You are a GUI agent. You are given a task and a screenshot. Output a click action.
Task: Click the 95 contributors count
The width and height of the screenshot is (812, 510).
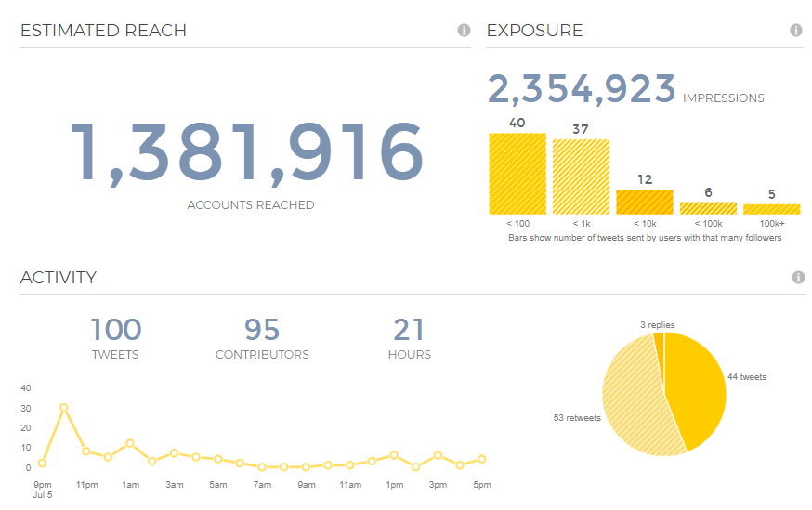[x=262, y=329]
